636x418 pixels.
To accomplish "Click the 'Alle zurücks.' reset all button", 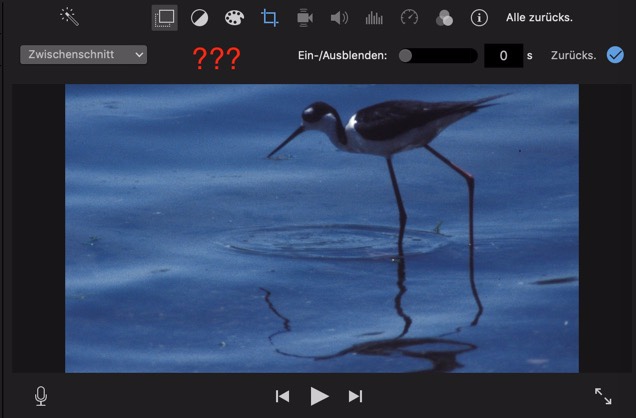I will (x=539, y=18).
